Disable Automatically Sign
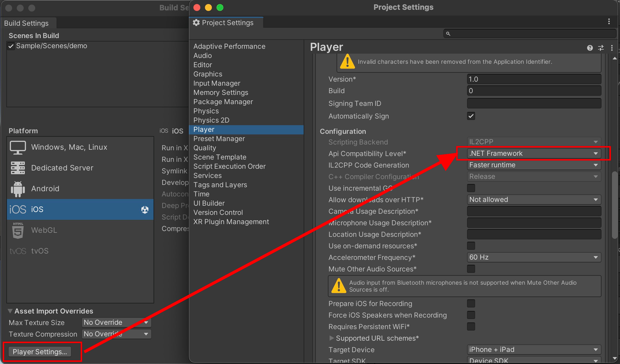The height and width of the screenshot is (364, 620). point(471,116)
